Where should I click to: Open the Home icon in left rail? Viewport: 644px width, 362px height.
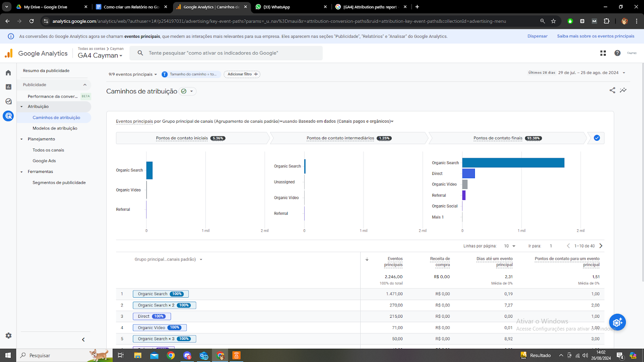8,73
